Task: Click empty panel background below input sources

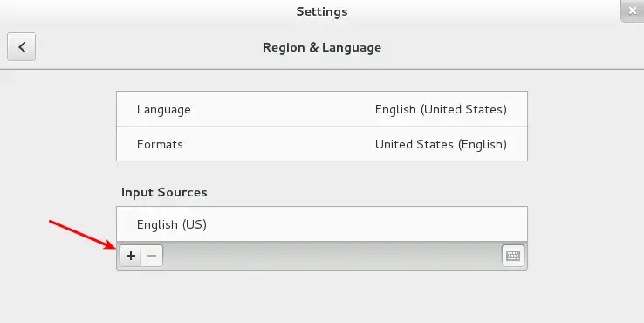Action: pyautogui.click(x=322, y=297)
